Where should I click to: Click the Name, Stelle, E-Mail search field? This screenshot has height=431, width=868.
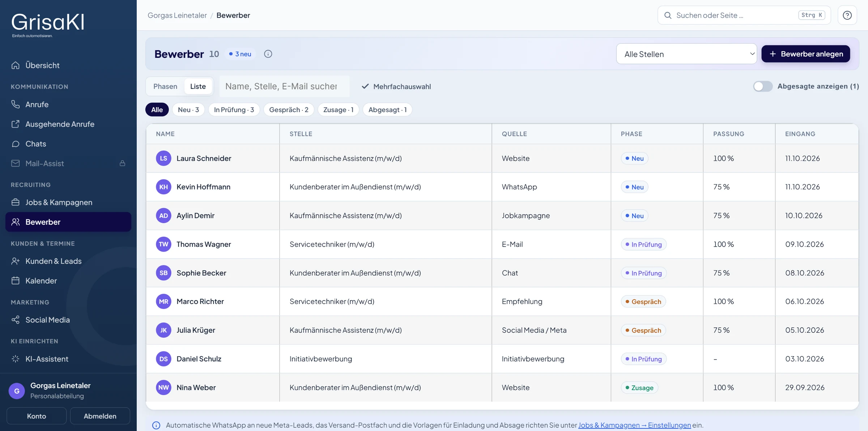tap(284, 86)
